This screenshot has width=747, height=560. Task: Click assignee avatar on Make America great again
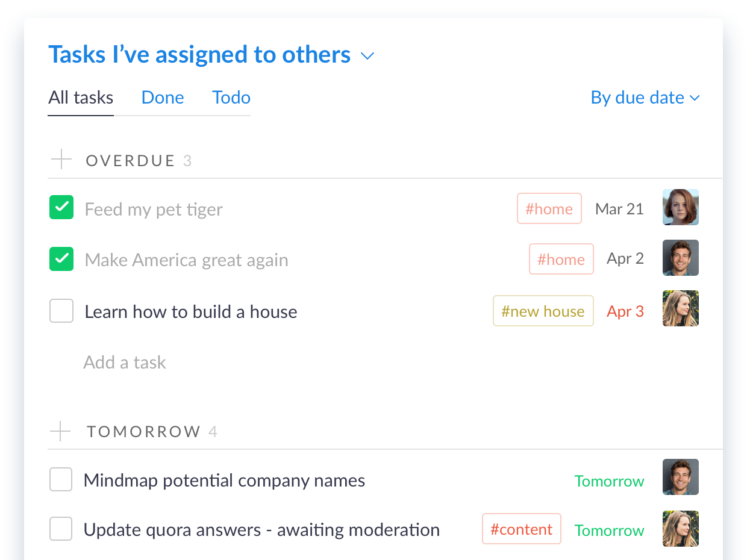(x=681, y=258)
